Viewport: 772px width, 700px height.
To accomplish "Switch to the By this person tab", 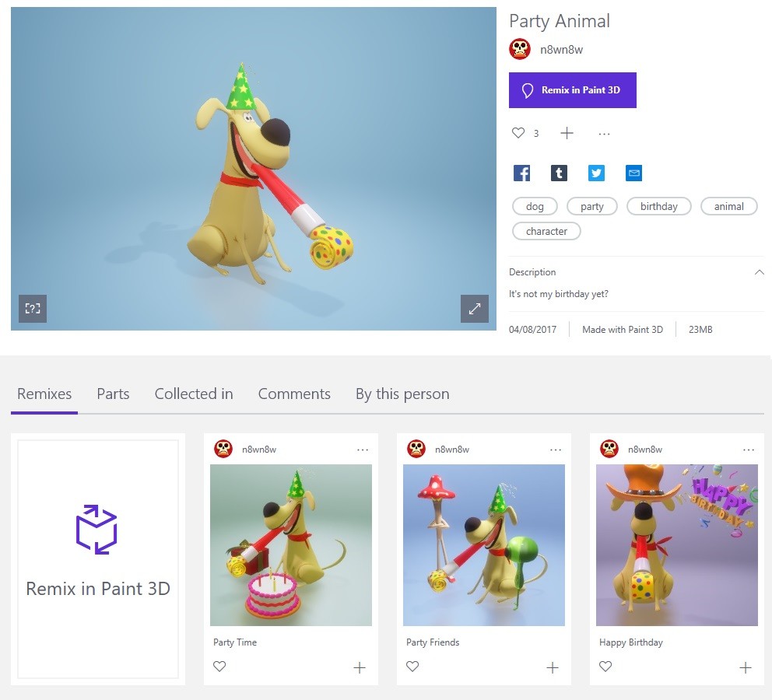I will click(402, 394).
